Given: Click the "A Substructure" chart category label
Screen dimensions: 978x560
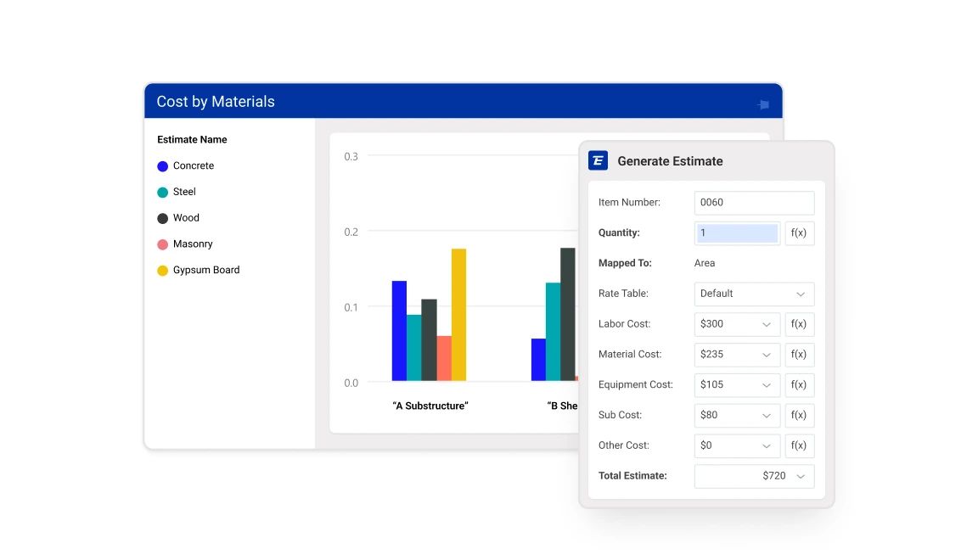Looking at the screenshot, I should [x=430, y=406].
